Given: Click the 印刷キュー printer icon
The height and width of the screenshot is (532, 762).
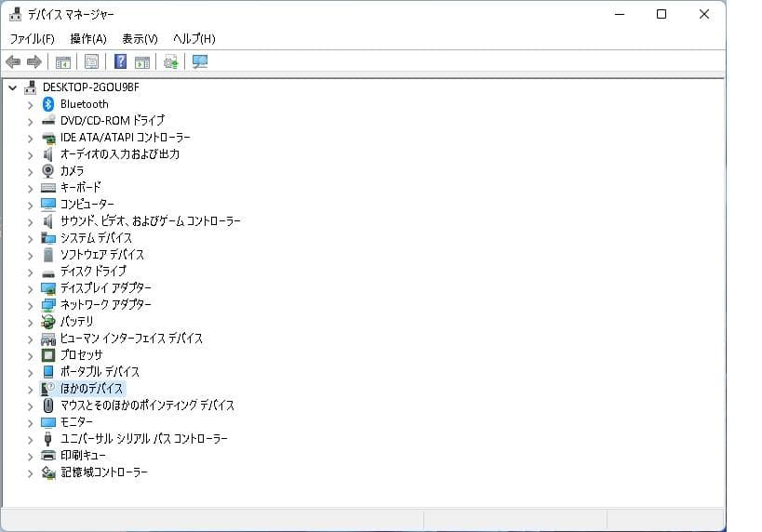Looking at the screenshot, I should point(48,455).
